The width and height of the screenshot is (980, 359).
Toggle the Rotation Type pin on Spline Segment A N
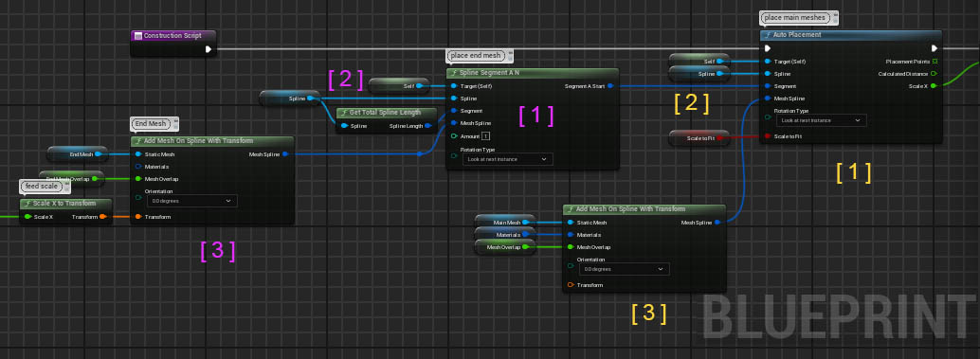point(454,156)
